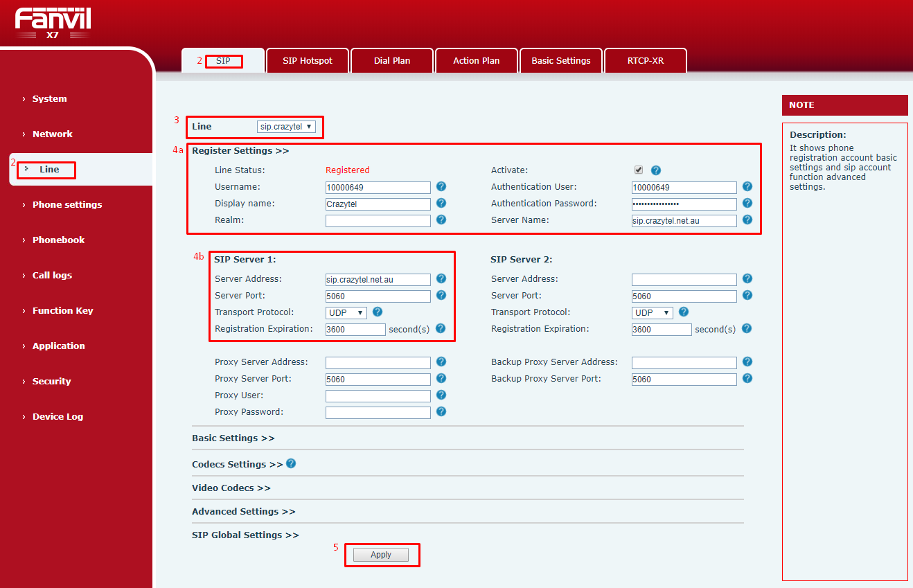Viewport: 913px width, 588px height.
Task: Switch to the Dial Plan tab
Action: point(392,61)
